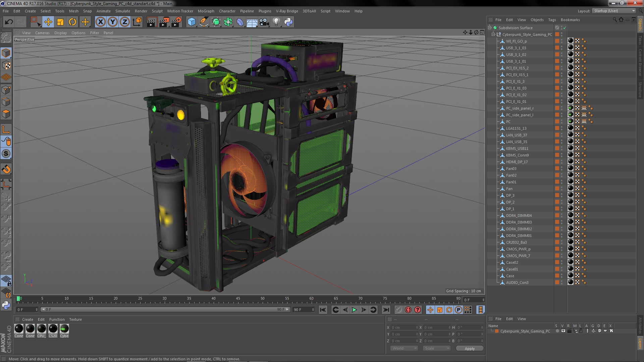The image size is (644, 362).
Task: Click the deformer bend icon
Action: pos(240,22)
